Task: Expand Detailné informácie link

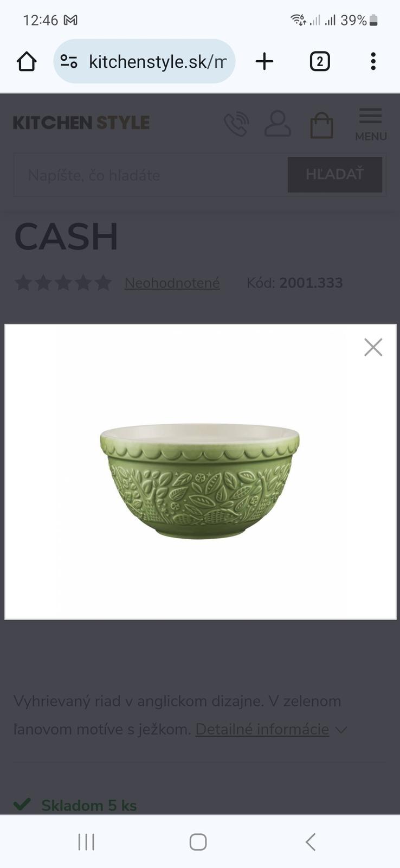Action: [262, 729]
